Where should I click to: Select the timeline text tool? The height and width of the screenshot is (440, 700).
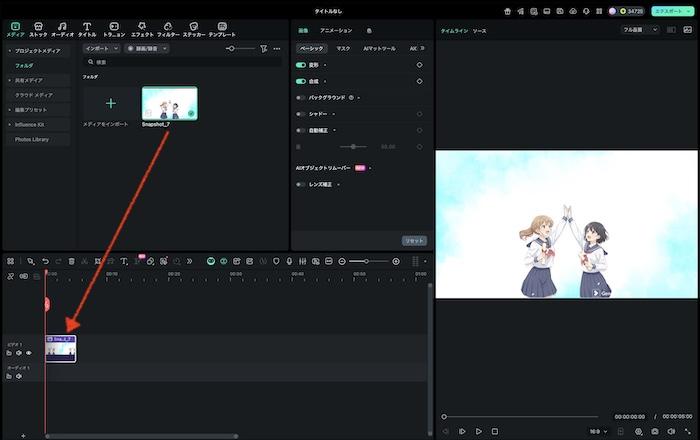[124, 262]
